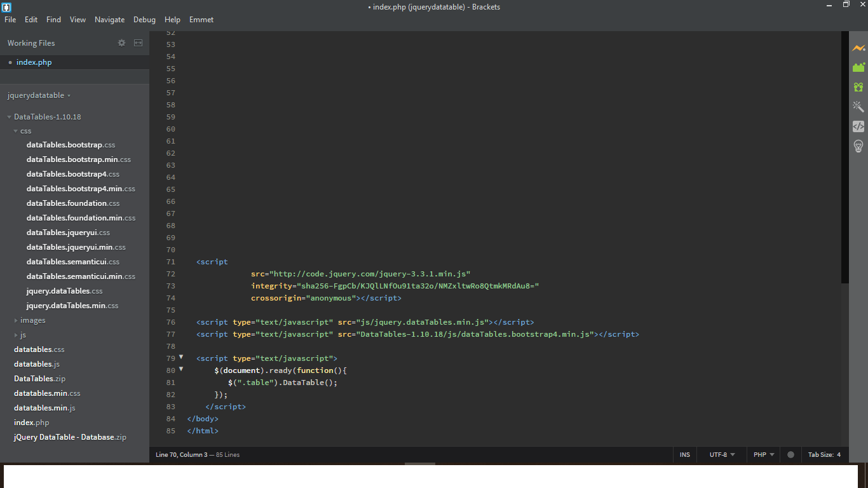Select index.php in Working Files
The image size is (868, 488).
coord(34,62)
